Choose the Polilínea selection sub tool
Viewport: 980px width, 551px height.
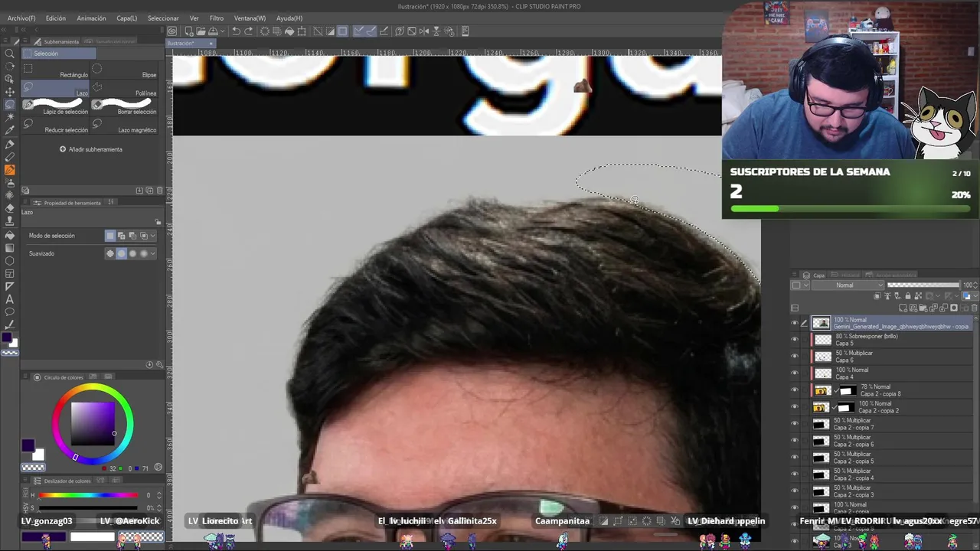coord(125,89)
